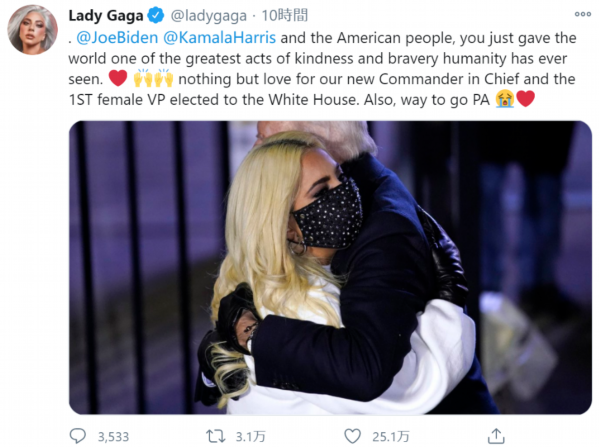Click the @ladygaga handle
This screenshot has width=600, height=447.
click(x=209, y=16)
